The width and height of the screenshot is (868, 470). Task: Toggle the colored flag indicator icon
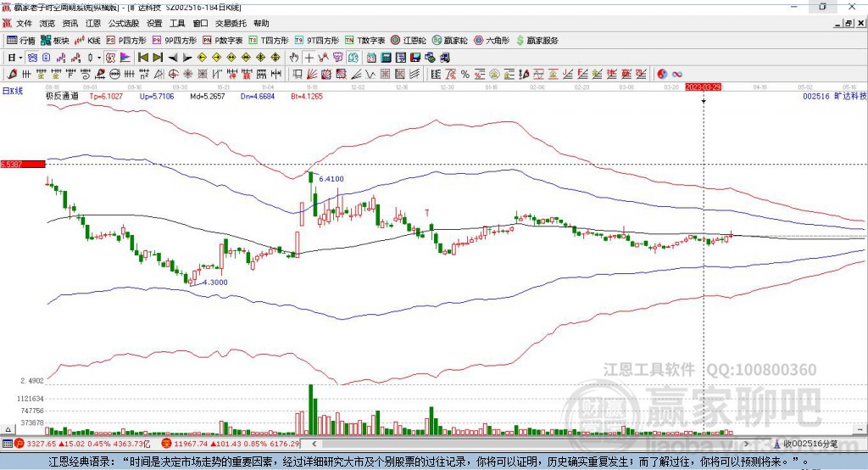[125, 58]
